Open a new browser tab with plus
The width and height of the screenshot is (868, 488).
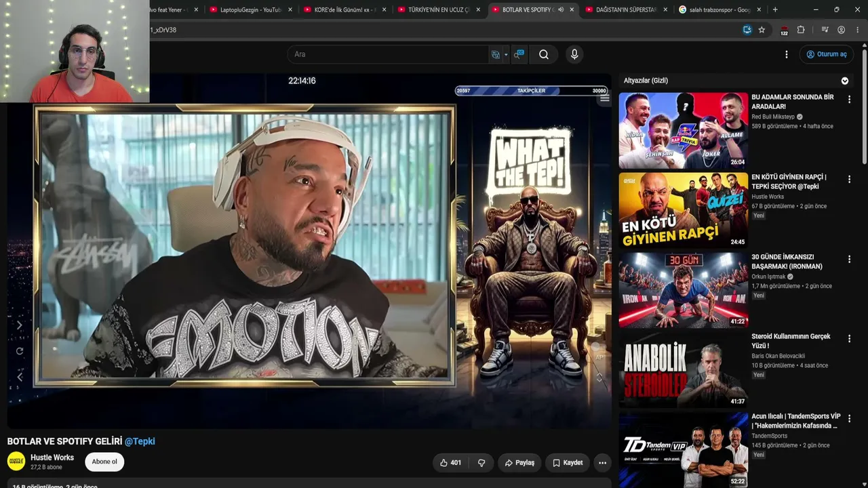coord(775,9)
